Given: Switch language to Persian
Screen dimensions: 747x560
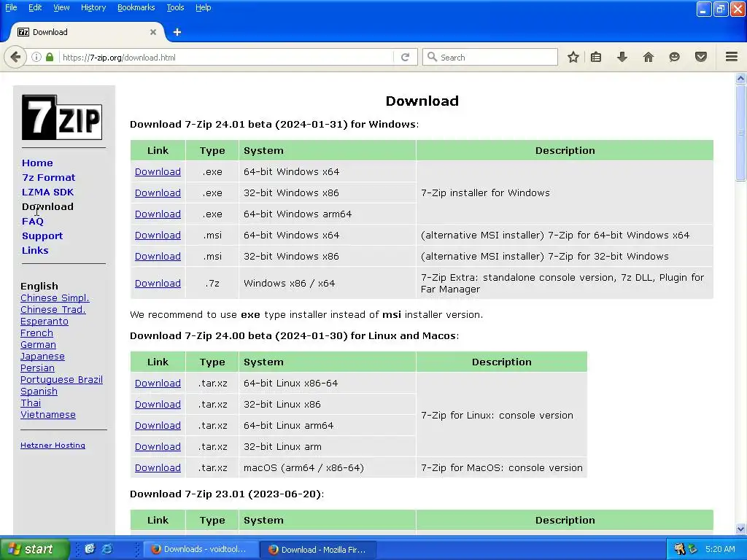Looking at the screenshot, I should pyautogui.click(x=37, y=368).
